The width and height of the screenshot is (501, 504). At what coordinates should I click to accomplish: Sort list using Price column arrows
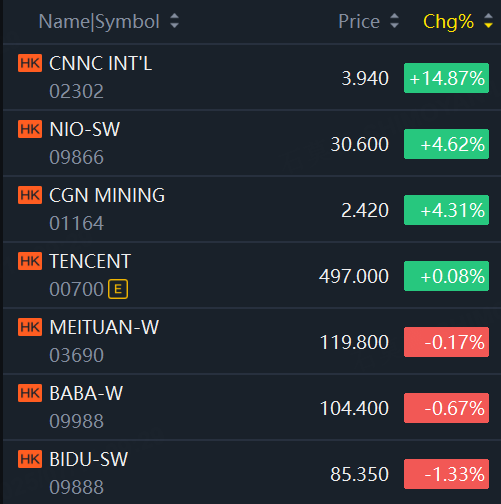[x=395, y=21]
